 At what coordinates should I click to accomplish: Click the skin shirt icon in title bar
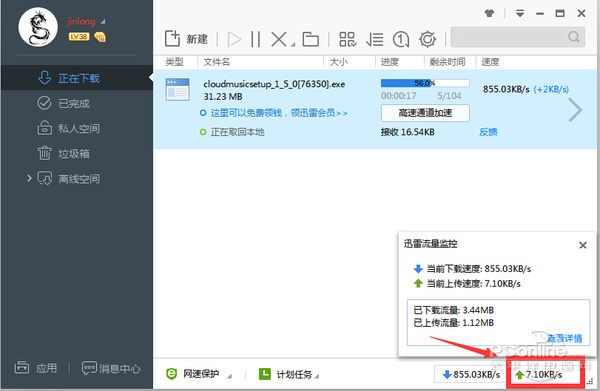click(489, 13)
